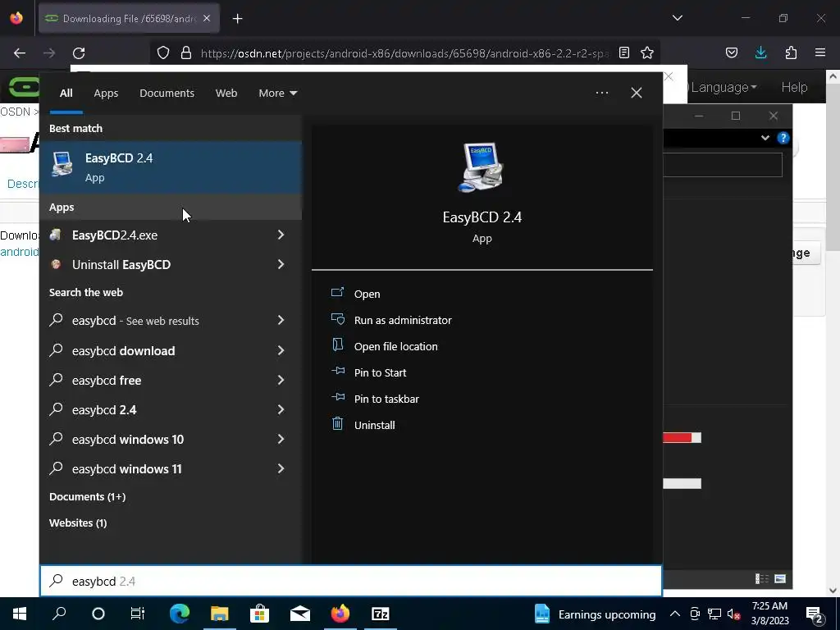
Task: Open Microsoft Store from taskbar
Action: tap(259, 614)
